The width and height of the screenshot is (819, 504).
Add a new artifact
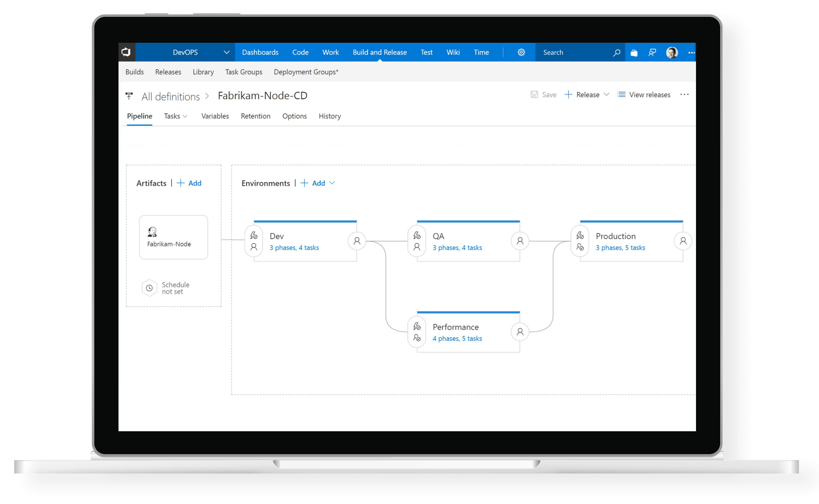(x=189, y=183)
